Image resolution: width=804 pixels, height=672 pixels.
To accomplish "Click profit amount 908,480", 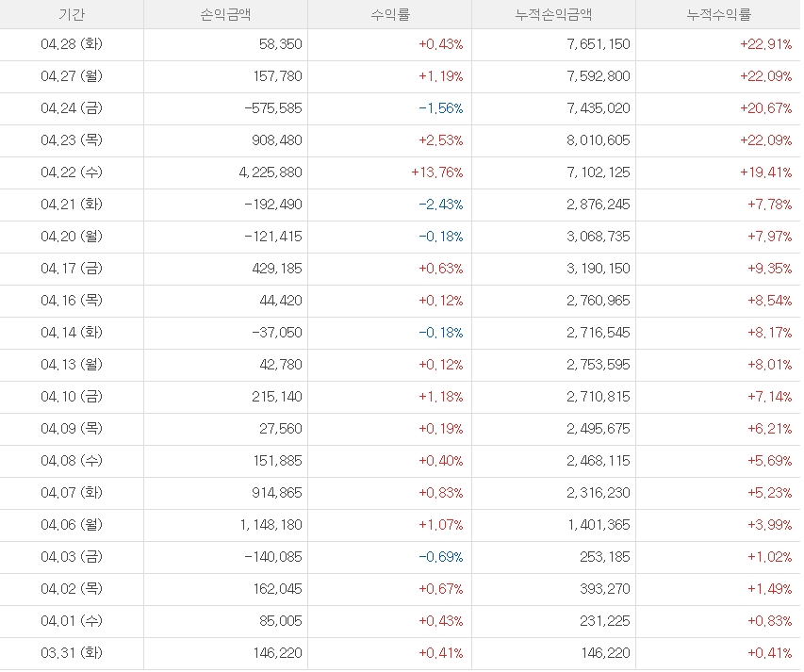I will point(277,139).
